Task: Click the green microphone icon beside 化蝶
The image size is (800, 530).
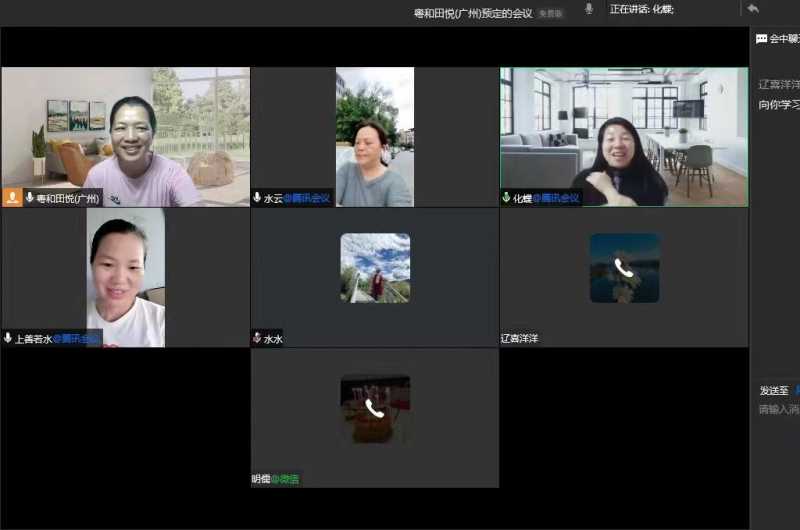Action: (507, 198)
